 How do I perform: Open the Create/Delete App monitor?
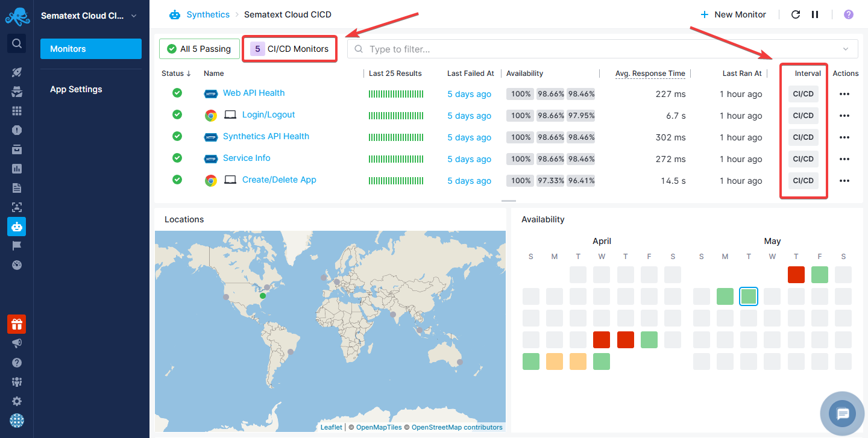click(x=279, y=180)
